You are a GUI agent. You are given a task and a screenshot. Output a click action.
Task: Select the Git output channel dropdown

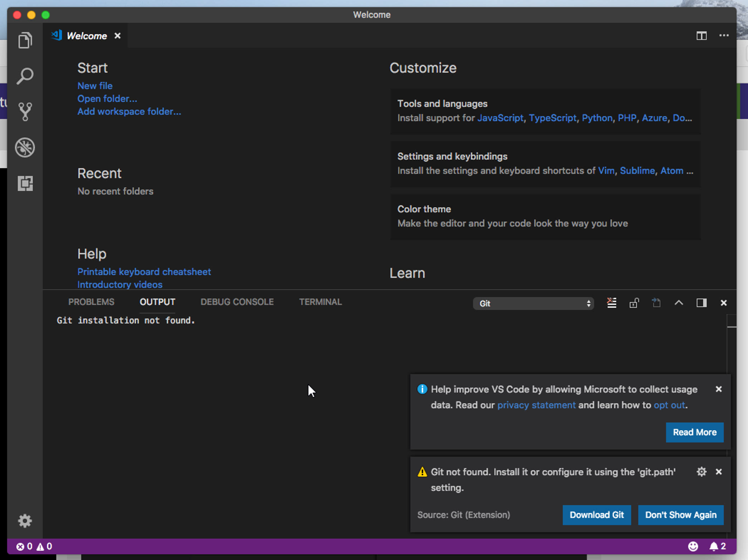pyautogui.click(x=533, y=304)
